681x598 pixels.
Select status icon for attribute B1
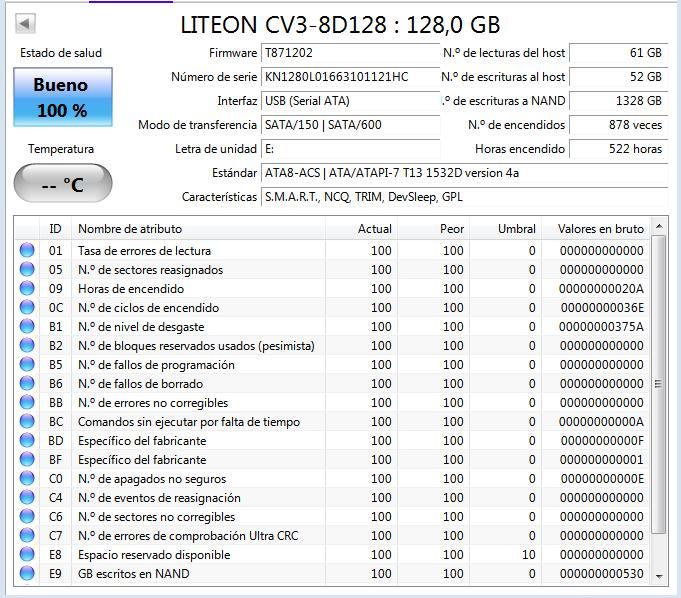click(x=27, y=327)
